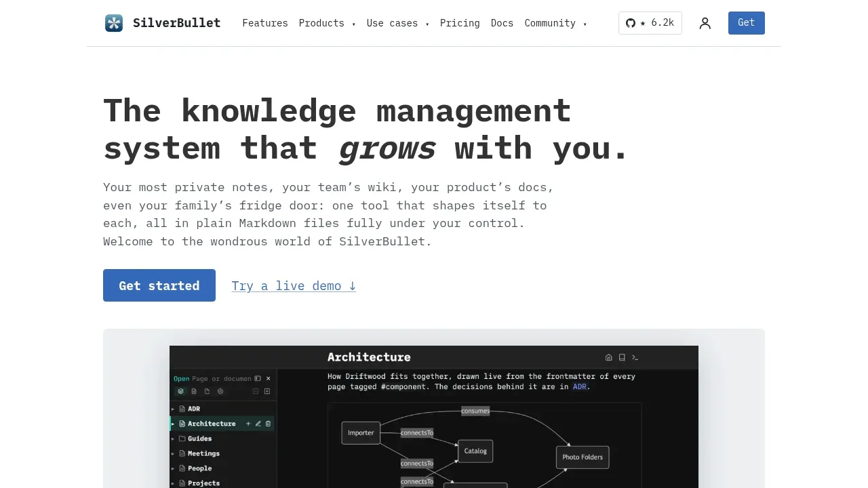Click the book icon in the demo header
The height and width of the screenshot is (488, 868).
pos(622,357)
